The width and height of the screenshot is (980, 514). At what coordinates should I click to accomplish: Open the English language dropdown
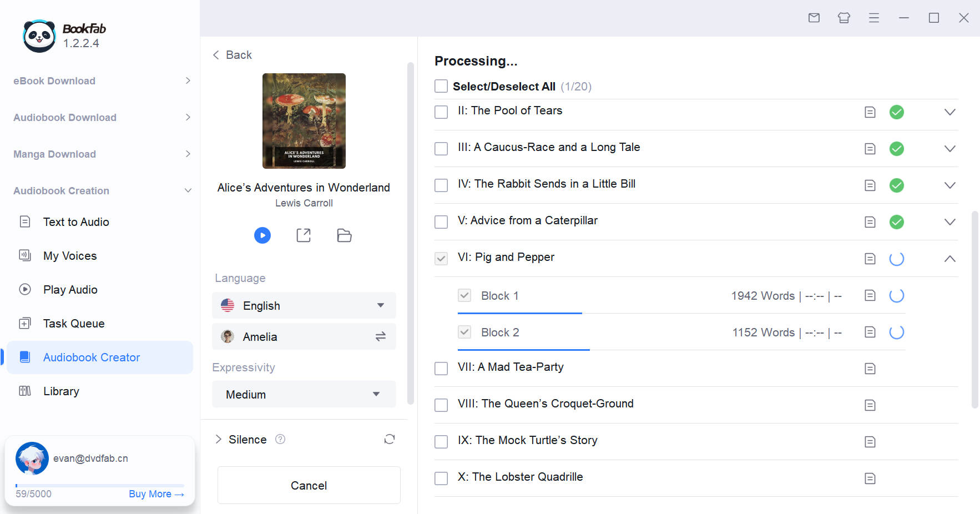coord(304,306)
